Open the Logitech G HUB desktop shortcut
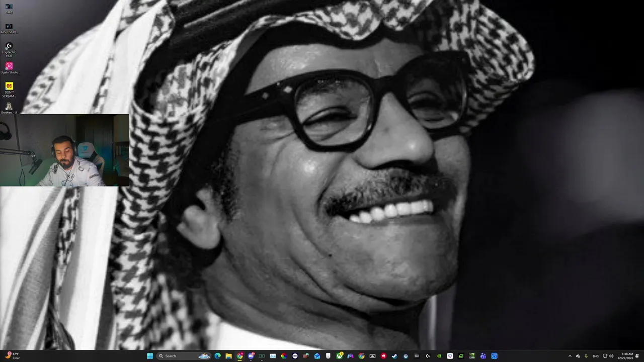This screenshot has height=362, width=644. [x=9, y=49]
